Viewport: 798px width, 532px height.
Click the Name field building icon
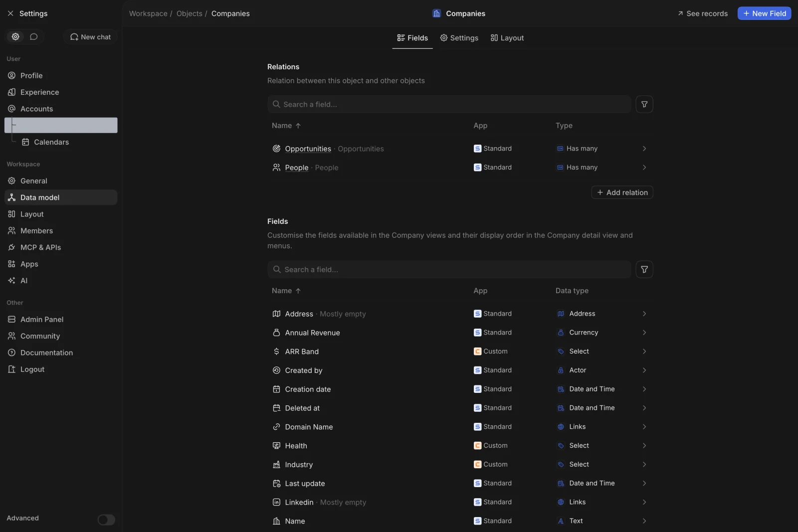(276, 521)
